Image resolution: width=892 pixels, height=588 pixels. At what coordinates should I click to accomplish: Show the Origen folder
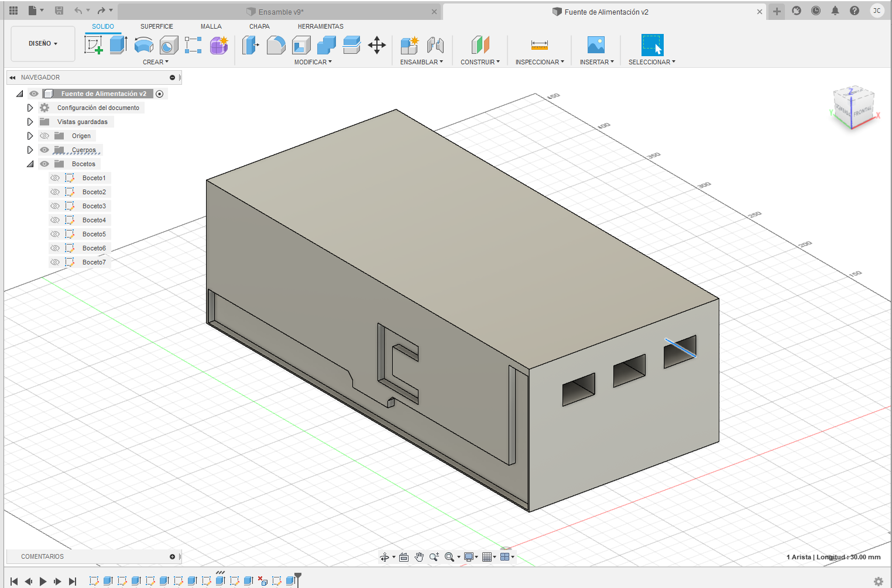44,136
